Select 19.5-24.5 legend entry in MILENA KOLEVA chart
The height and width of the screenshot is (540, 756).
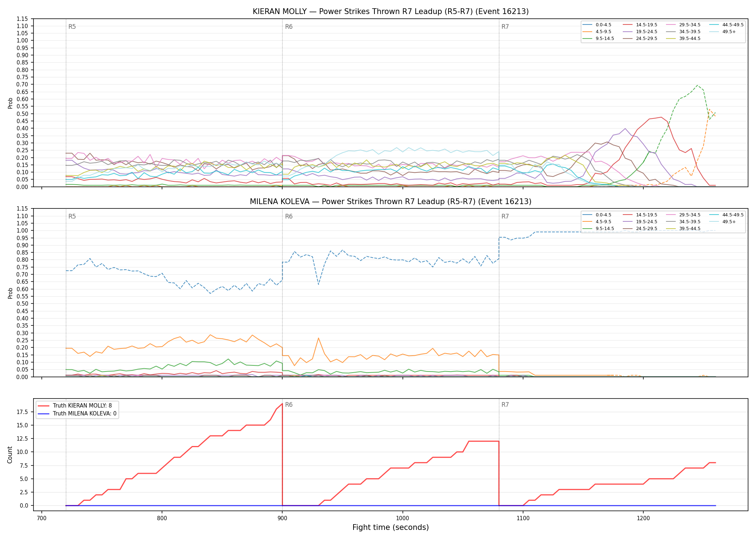pyautogui.click(x=640, y=222)
